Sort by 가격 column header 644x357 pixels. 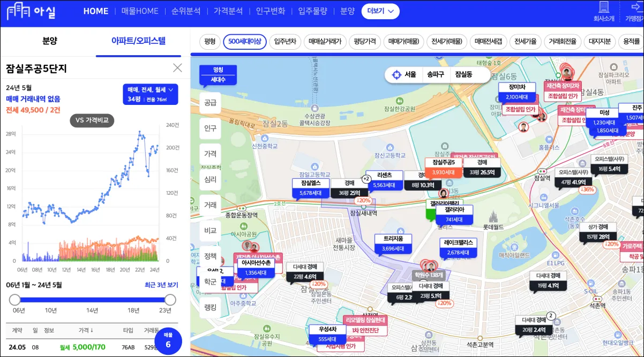(86, 330)
